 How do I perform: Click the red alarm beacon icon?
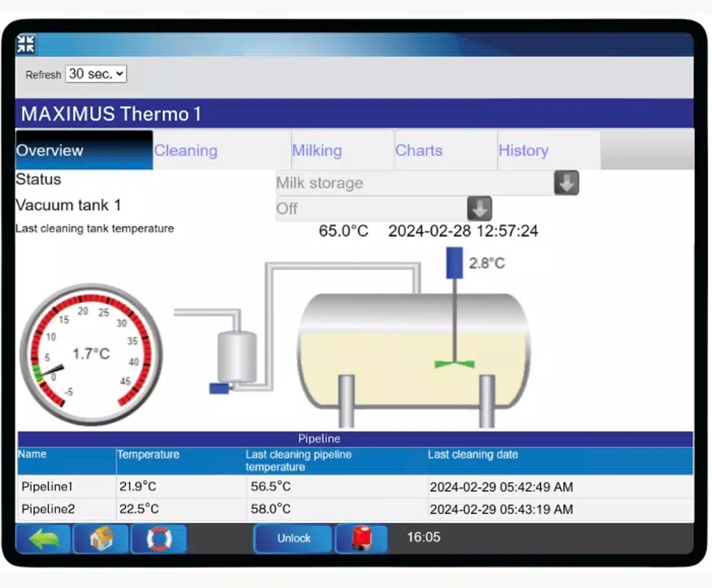pyautogui.click(x=361, y=538)
